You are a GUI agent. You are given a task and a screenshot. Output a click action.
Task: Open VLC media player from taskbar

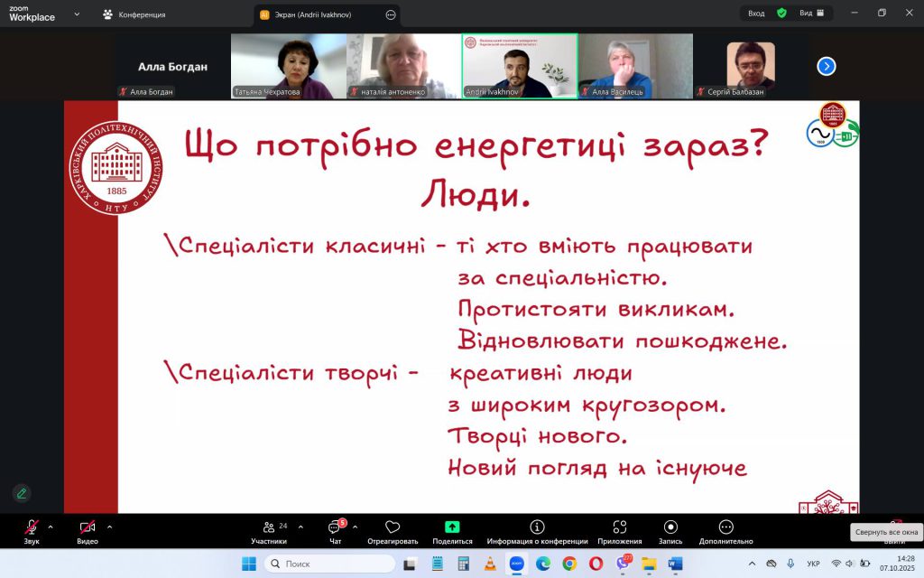point(490,564)
